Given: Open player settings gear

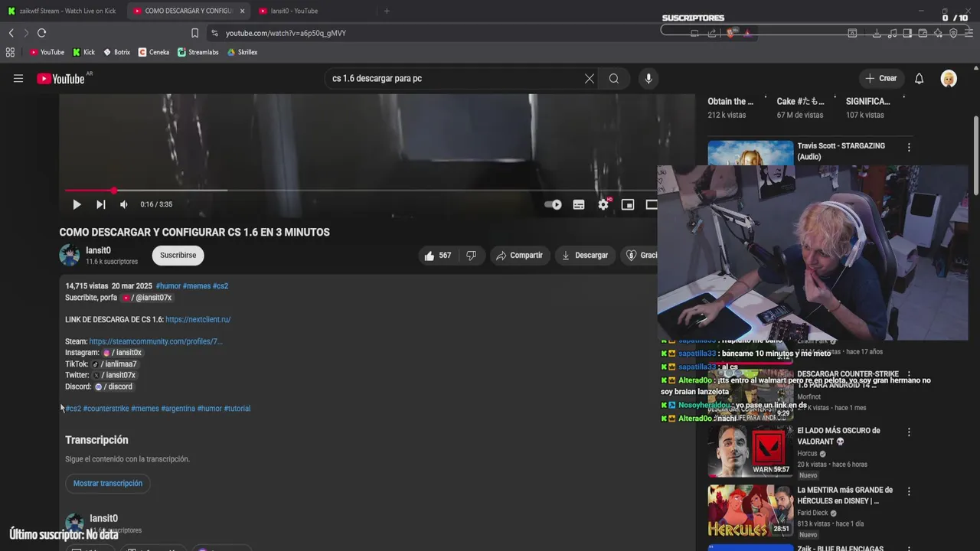Looking at the screenshot, I should pos(603,204).
